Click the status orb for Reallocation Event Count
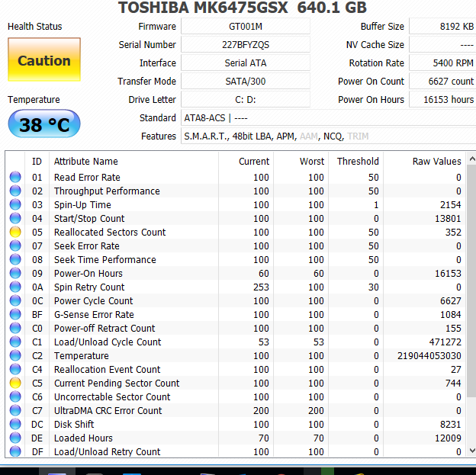476x475 pixels. point(15,369)
